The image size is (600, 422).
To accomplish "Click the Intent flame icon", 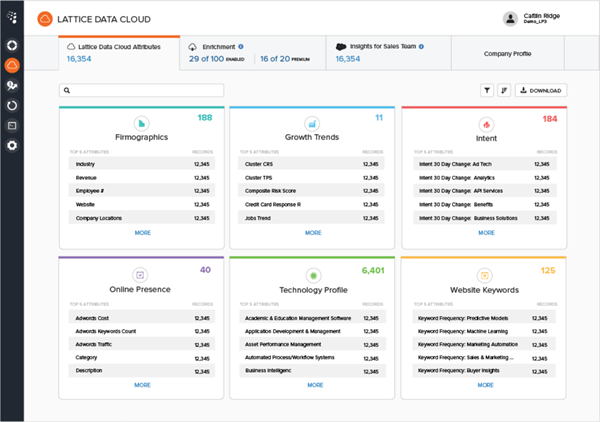I will coord(486,122).
